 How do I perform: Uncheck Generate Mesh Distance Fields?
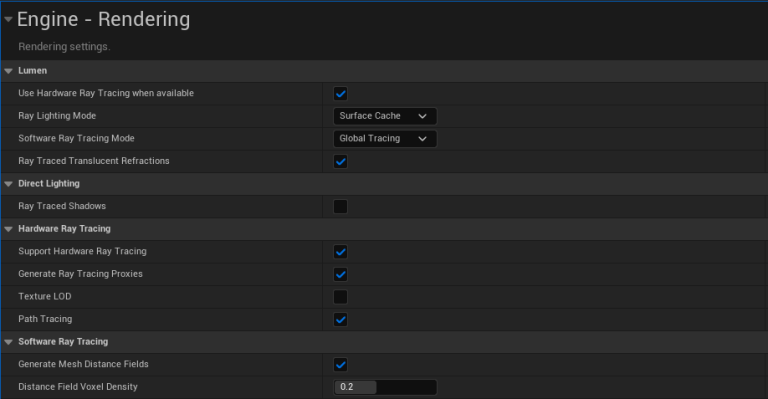pyautogui.click(x=340, y=364)
